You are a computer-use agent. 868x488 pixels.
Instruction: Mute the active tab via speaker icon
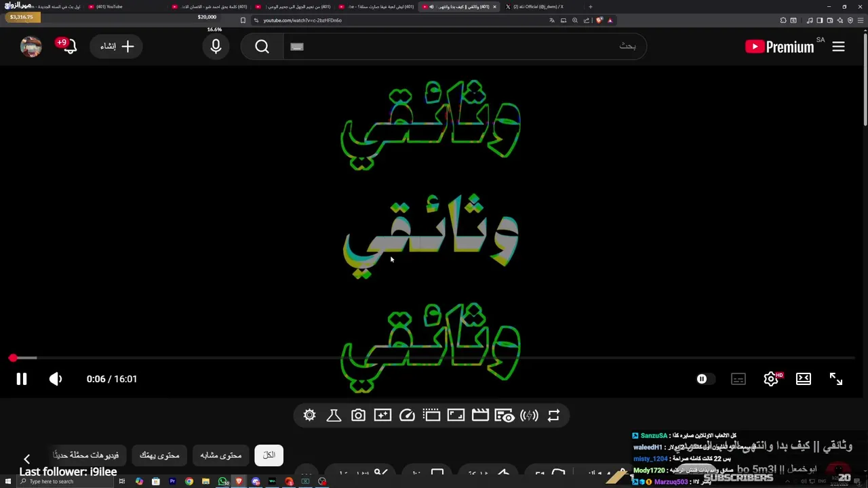[x=431, y=7]
